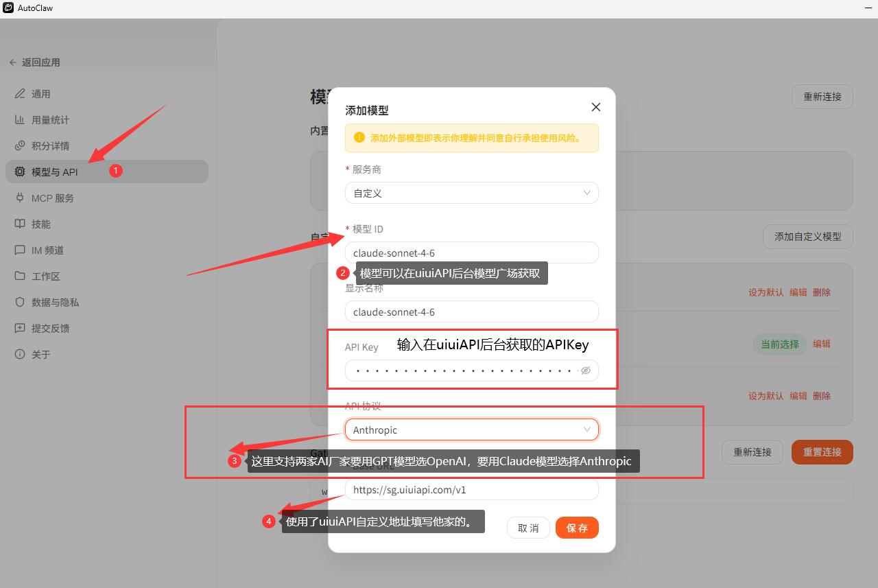Click the 通用 pencil icon in sidebar
The image size is (878, 588).
click(20, 94)
